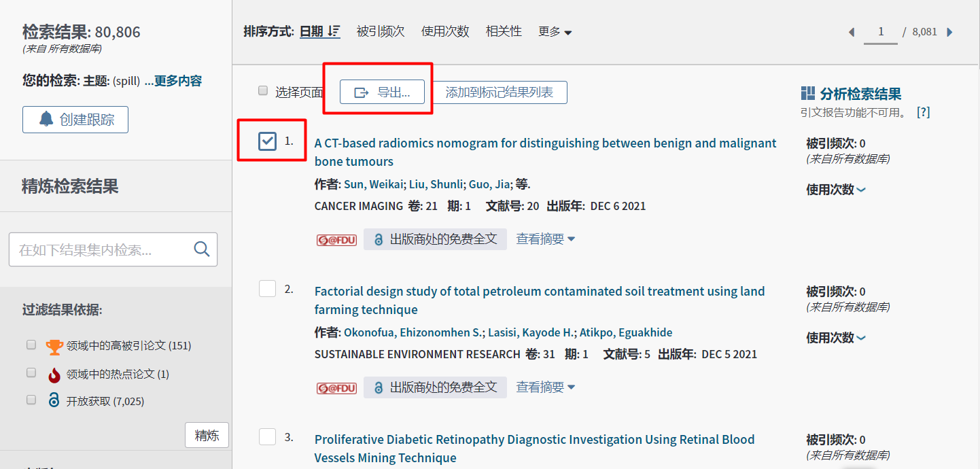
Task: Expand 查看摘要 for the first result
Action: (545, 239)
